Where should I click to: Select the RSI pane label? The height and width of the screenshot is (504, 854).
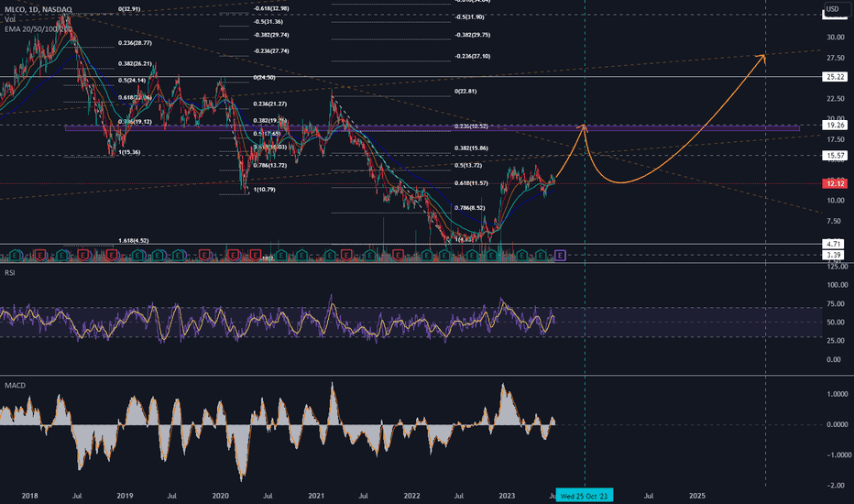[x=10, y=272]
